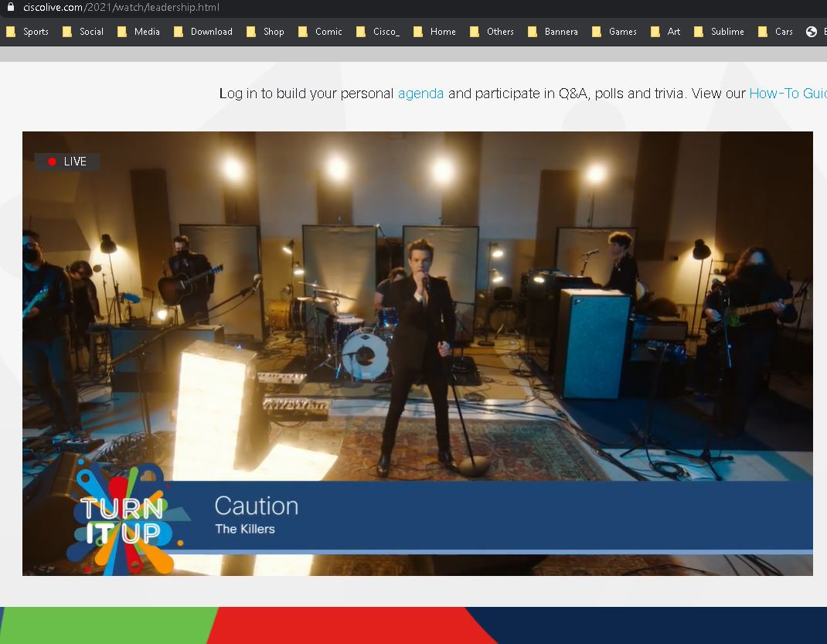This screenshot has width=827, height=644.
Task: Click the globe bookmark icon
Action: 812,32
